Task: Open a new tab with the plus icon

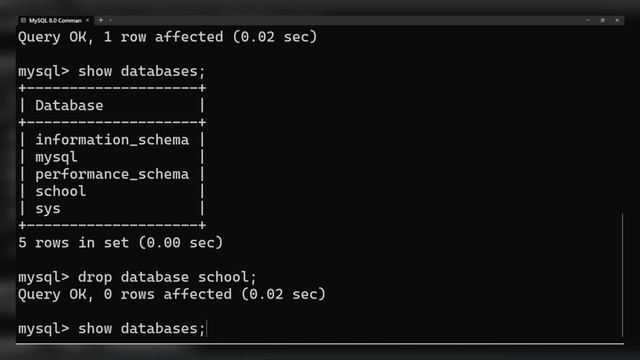Action: coord(101,20)
